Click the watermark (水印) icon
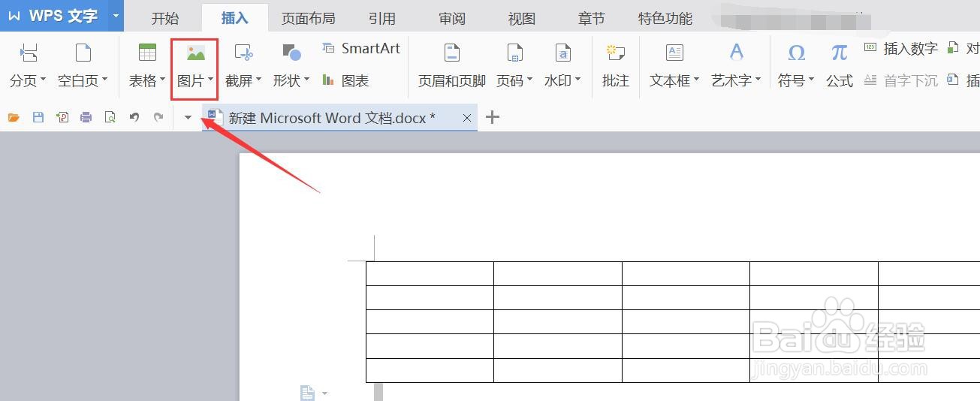 click(x=562, y=53)
